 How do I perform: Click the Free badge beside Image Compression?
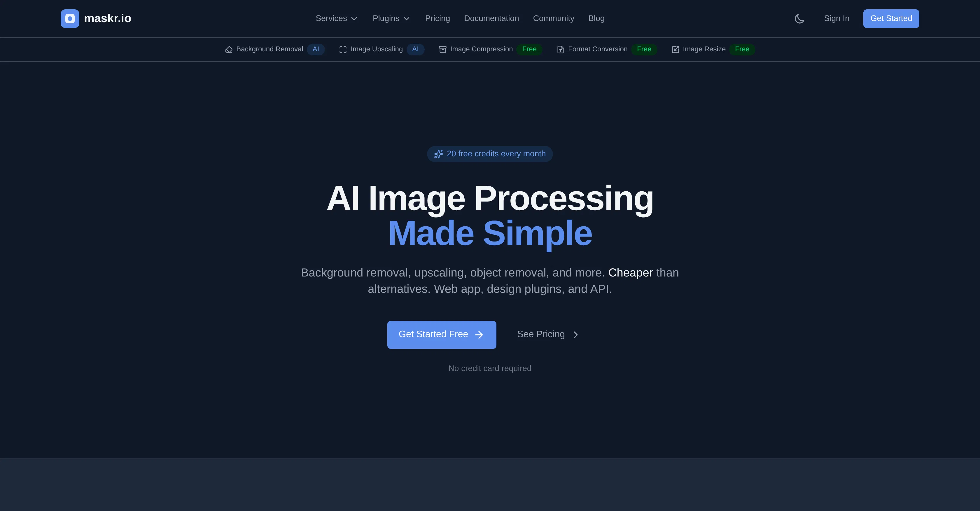(530, 49)
